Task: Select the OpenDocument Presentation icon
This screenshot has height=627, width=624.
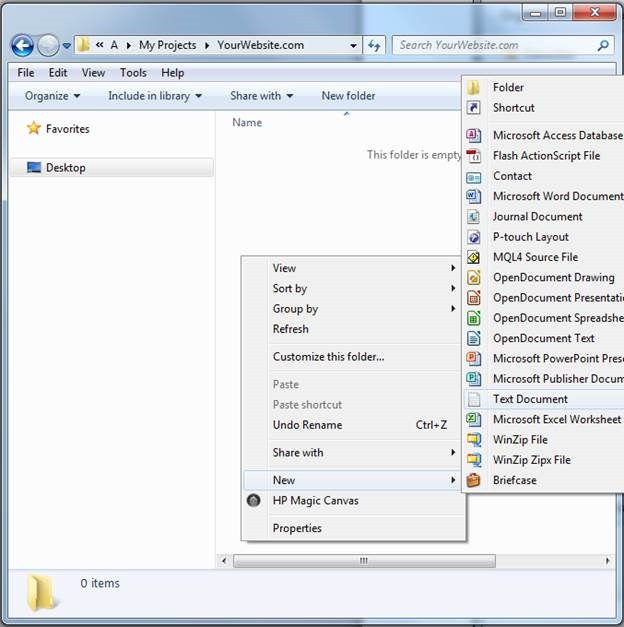Action: (474, 298)
